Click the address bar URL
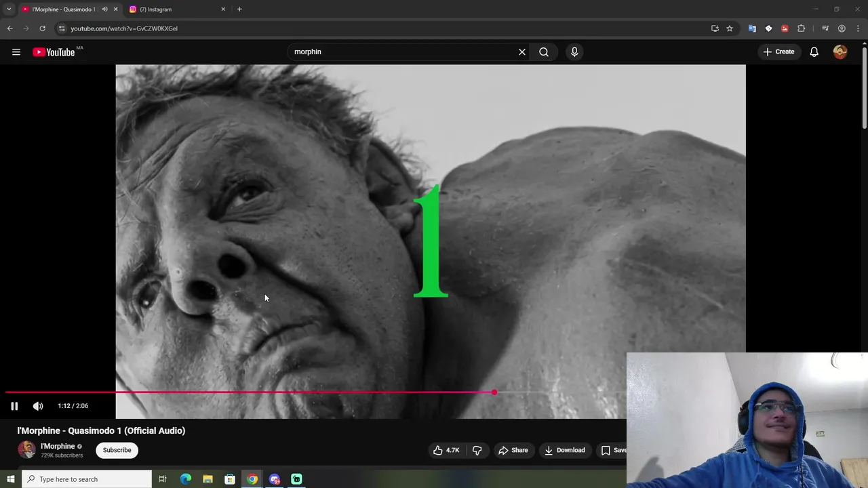 pos(124,28)
